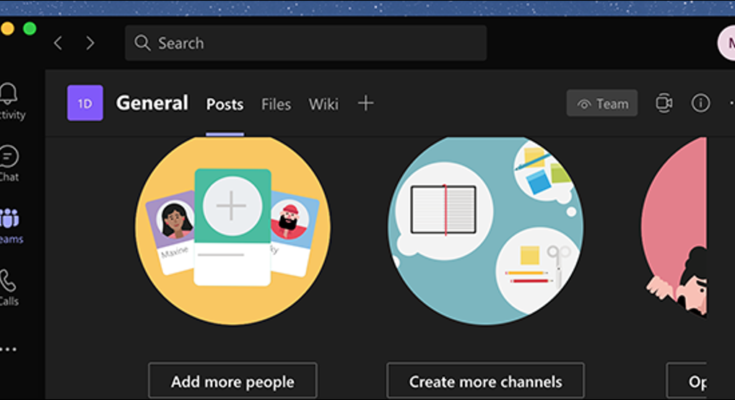Open more channel options ellipsis at top right

(729, 103)
